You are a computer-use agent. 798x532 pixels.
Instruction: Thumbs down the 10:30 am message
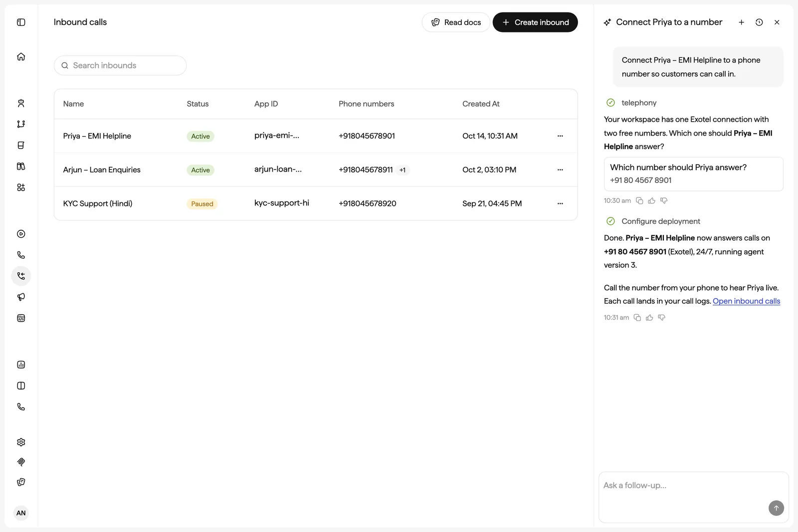pos(664,200)
